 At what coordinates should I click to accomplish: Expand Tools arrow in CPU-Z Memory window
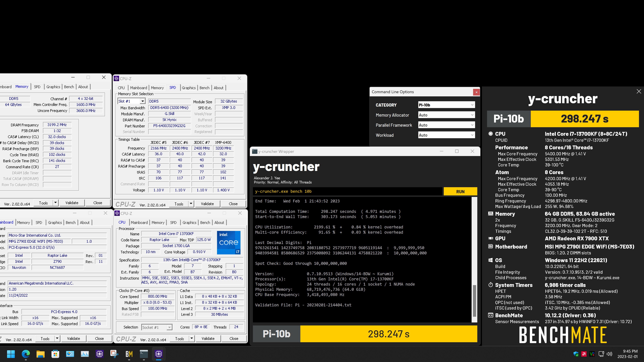56,203
